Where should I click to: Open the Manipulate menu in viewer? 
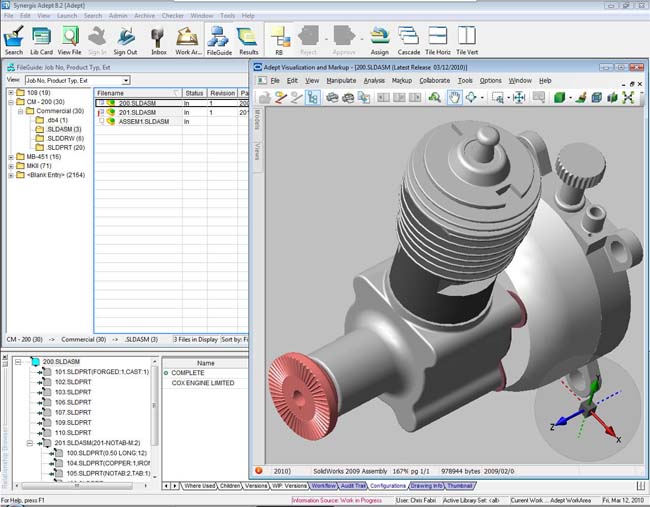coord(341,80)
